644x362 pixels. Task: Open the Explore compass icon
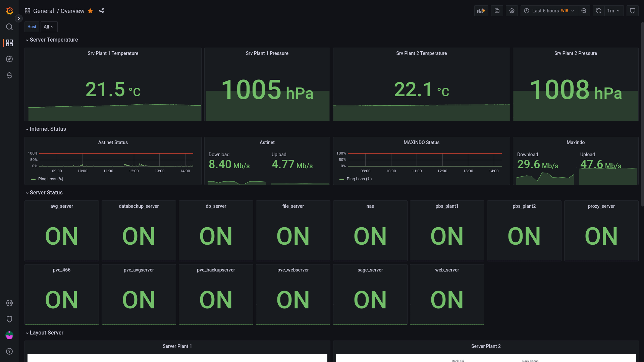[x=9, y=59]
